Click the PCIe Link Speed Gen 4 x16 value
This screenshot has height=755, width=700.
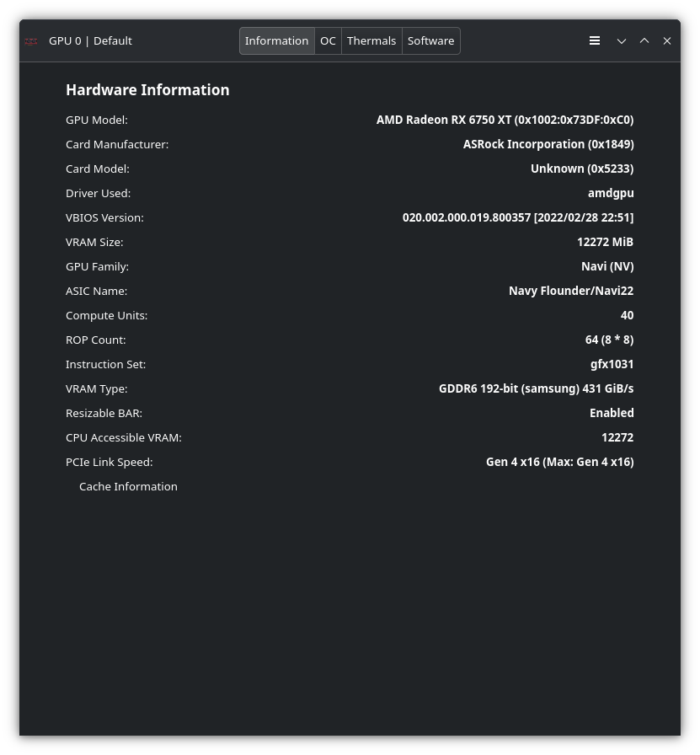click(x=559, y=462)
